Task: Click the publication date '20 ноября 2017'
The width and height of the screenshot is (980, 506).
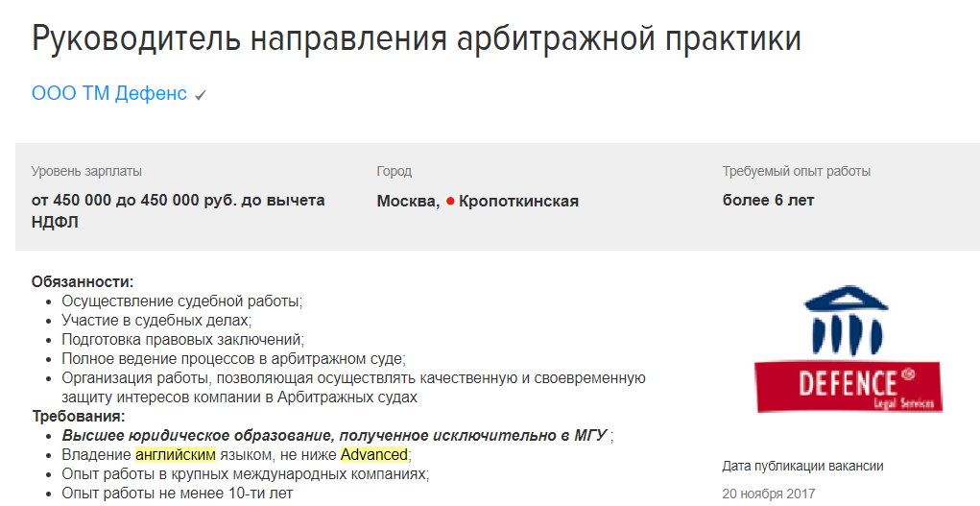Action: pyautogui.click(x=768, y=494)
